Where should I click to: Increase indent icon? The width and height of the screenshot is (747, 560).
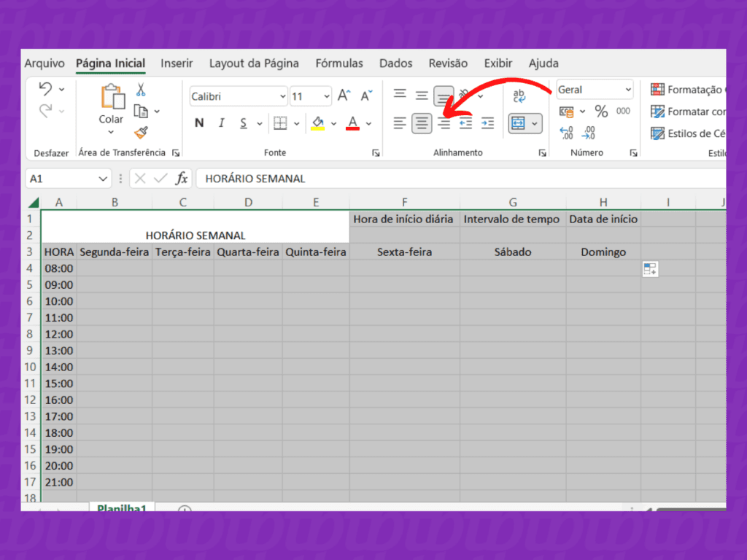487,123
